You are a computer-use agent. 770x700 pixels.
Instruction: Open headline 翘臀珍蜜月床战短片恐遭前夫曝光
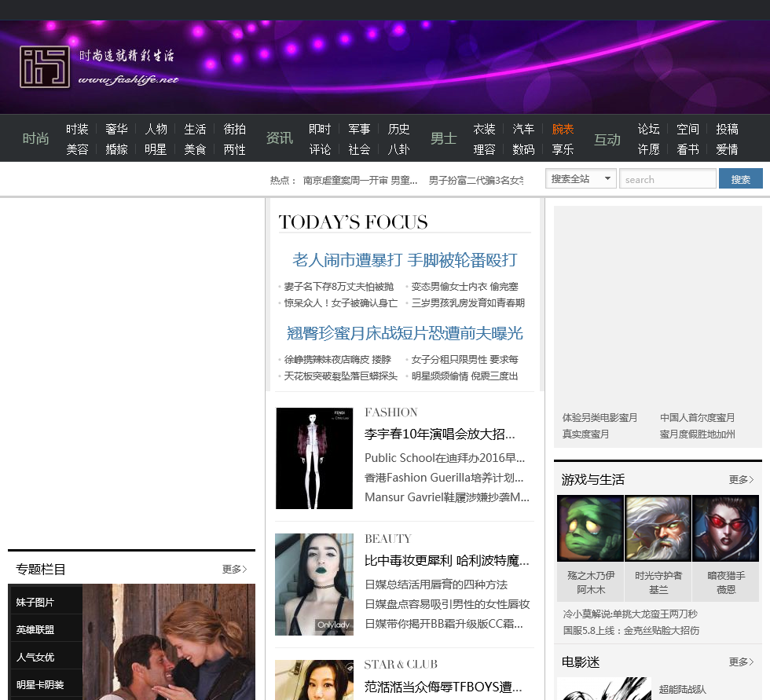[x=405, y=334]
